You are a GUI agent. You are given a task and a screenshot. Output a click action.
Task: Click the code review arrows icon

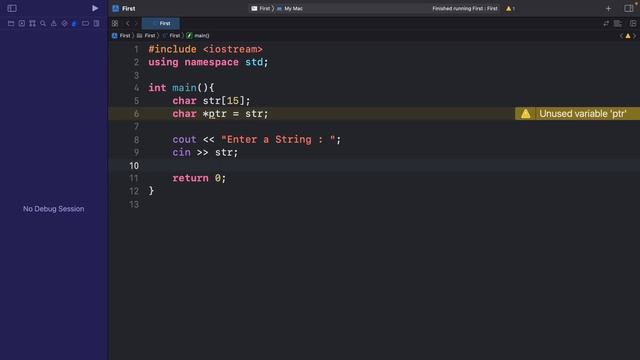tap(606, 24)
